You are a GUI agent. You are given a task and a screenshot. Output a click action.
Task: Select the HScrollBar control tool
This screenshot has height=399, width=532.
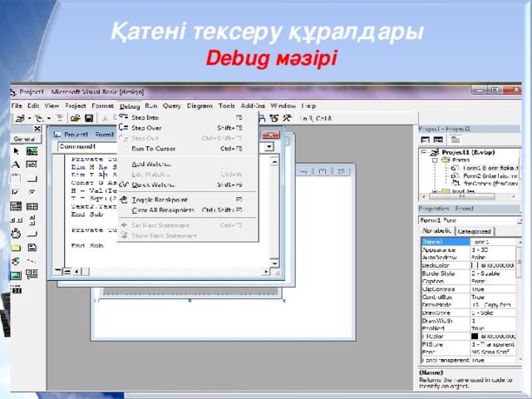16,220
